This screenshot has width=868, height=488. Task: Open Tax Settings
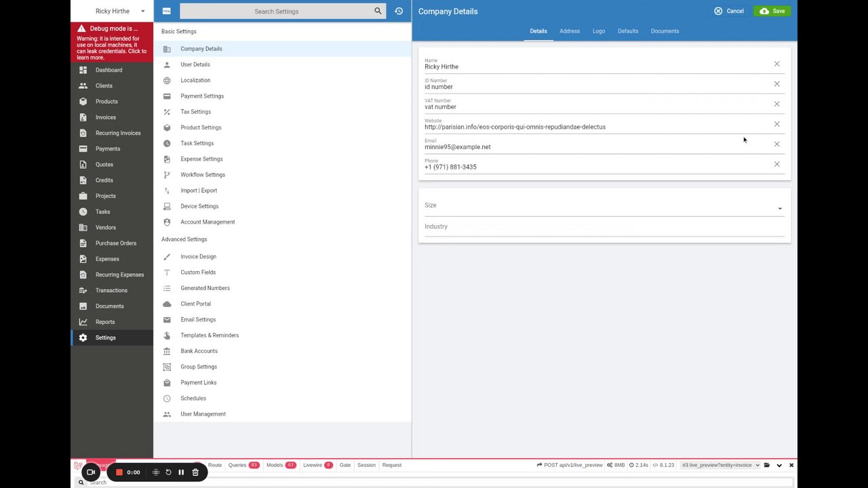282,112
